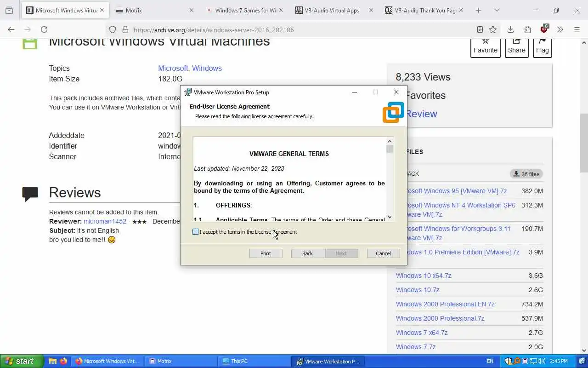Expand the list all tabs dropdown
The height and width of the screenshot is (368, 588).
[497, 10]
